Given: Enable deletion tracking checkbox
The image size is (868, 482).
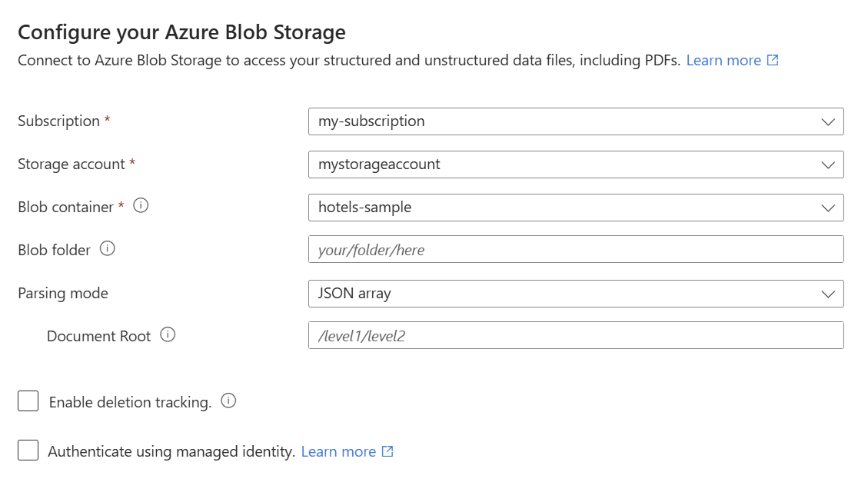Looking at the screenshot, I should click(28, 401).
